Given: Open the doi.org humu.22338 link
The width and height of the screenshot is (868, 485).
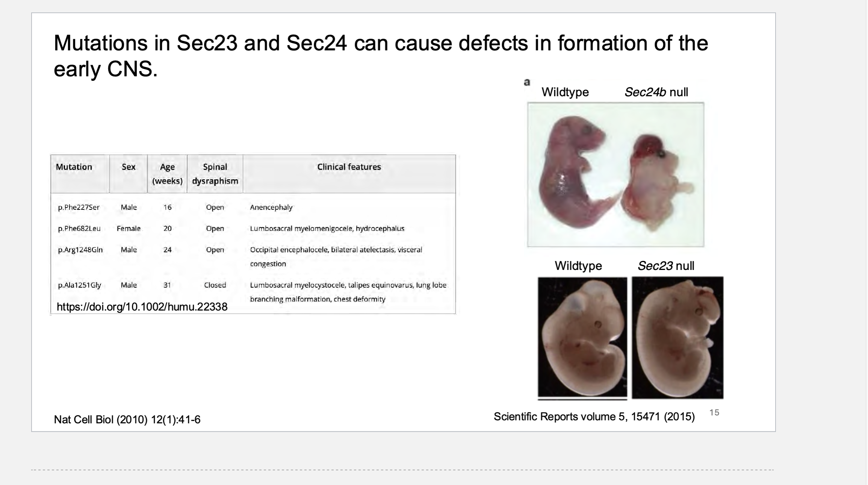Looking at the screenshot, I should coord(142,307).
